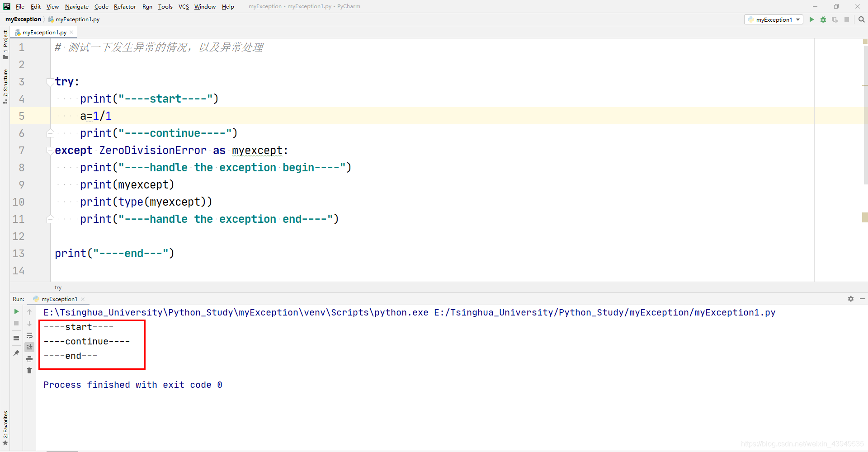Click print(type(myexcept)) on line 10
868x452 pixels.
(x=146, y=202)
